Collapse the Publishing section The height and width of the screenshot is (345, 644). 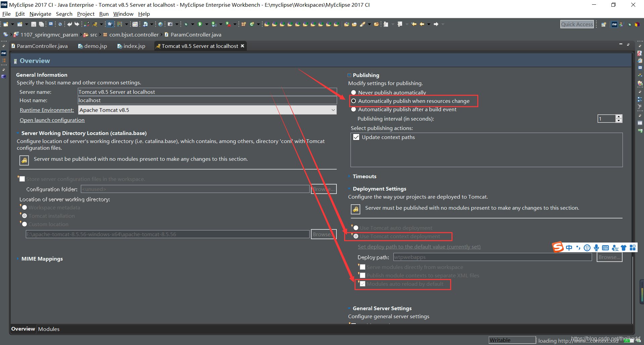(x=349, y=75)
